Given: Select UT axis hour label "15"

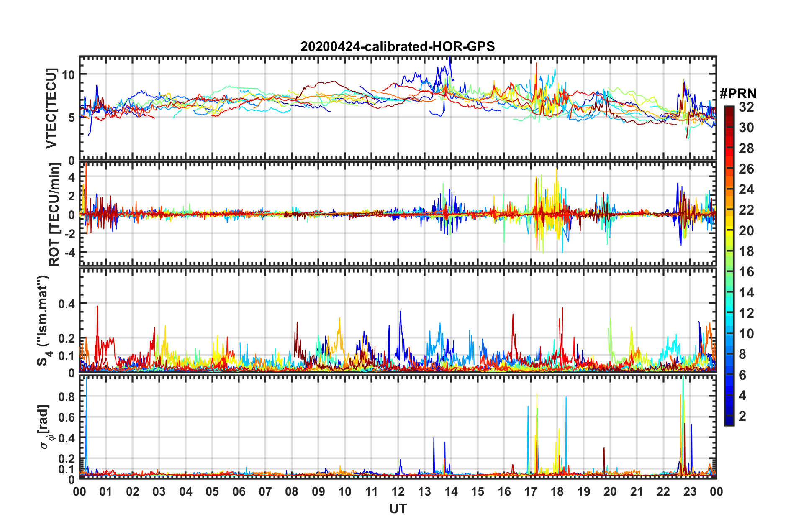Looking at the screenshot, I should click(x=478, y=491).
